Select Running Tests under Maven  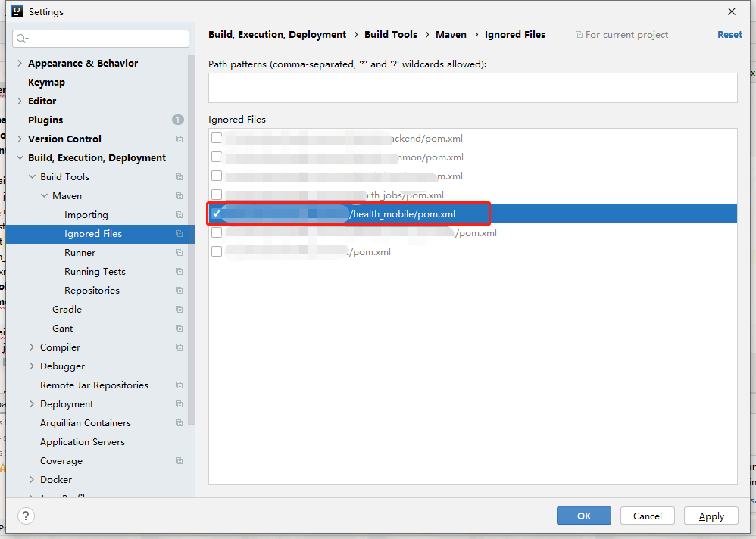[x=95, y=272]
